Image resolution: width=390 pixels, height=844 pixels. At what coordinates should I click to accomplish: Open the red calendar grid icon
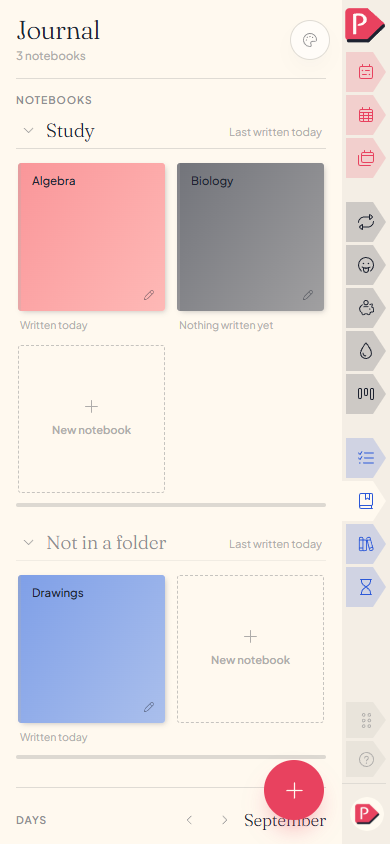tap(365, 115)
